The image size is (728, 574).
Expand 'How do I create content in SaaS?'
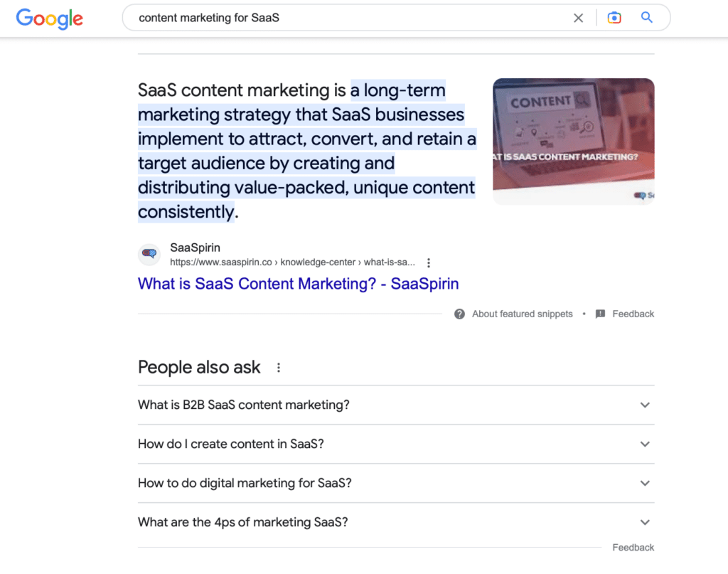[x=396, y=444]
